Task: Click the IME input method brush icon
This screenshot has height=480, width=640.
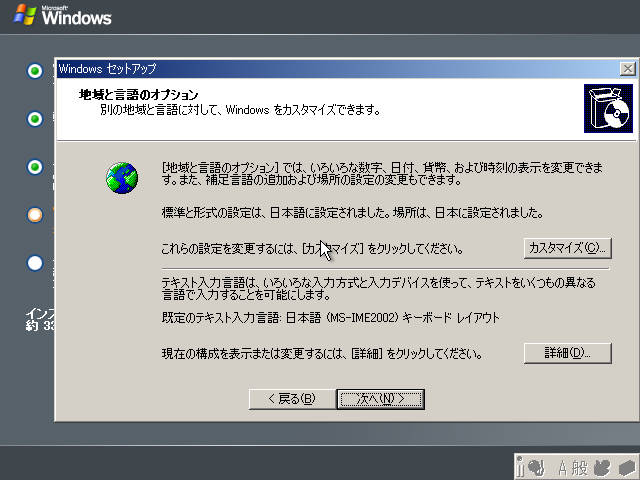Action: [536, 468]
